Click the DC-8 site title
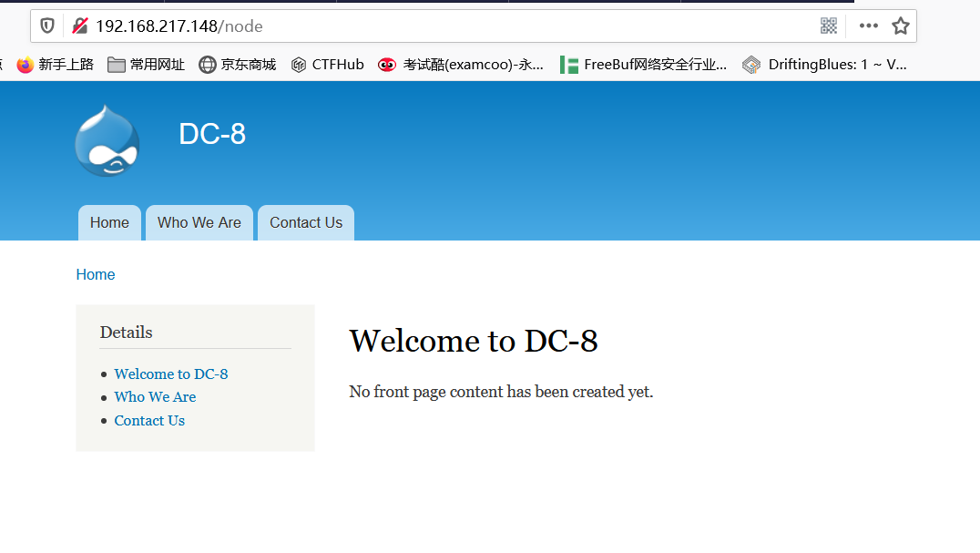Viewport: 980px width, 553px height. coord(212,134)
